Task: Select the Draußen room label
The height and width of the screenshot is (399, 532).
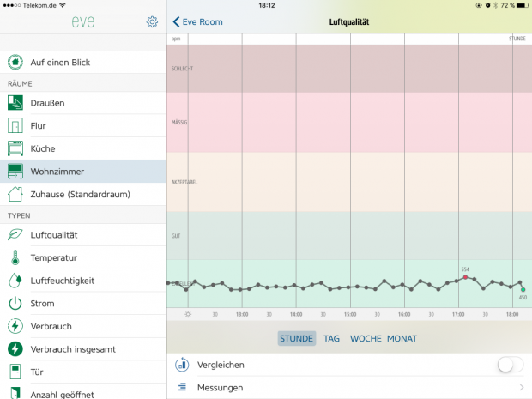Action: (47, 103)
